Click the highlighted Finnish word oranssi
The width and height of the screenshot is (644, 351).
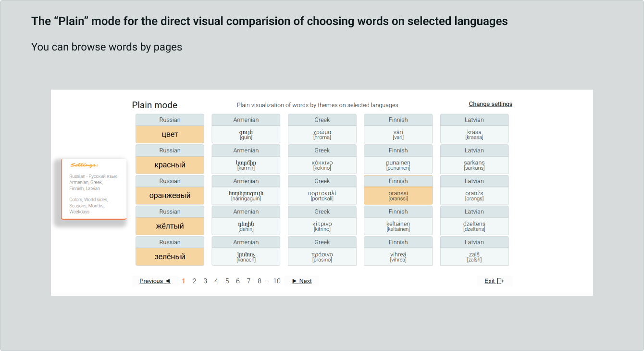tap(398, 196)
